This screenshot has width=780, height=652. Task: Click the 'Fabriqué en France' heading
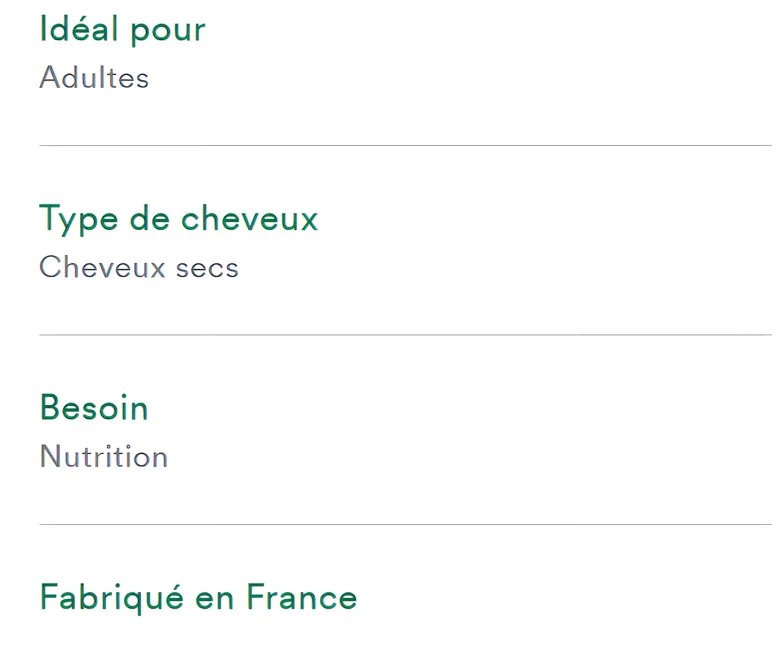(198, 597)
